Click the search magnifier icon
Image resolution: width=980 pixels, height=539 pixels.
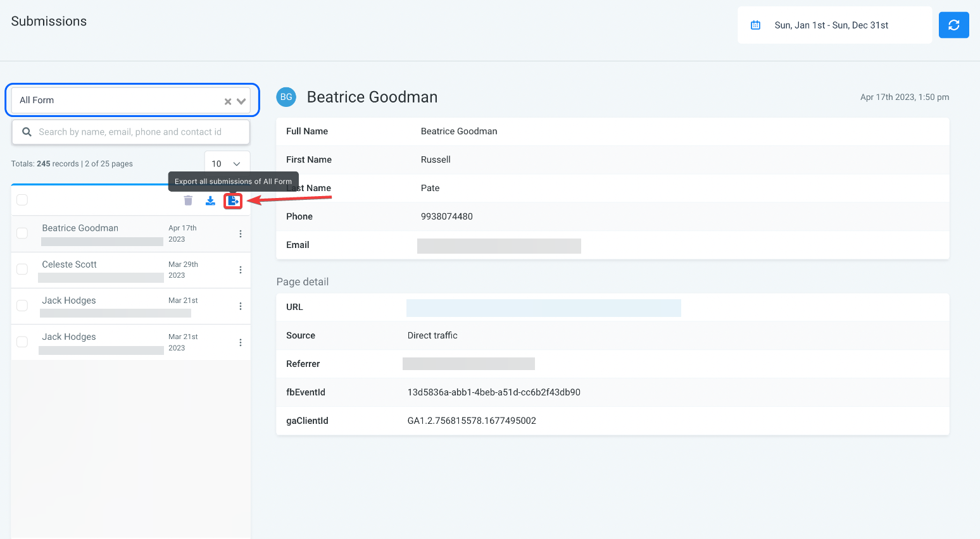click(x=27, y=132)
